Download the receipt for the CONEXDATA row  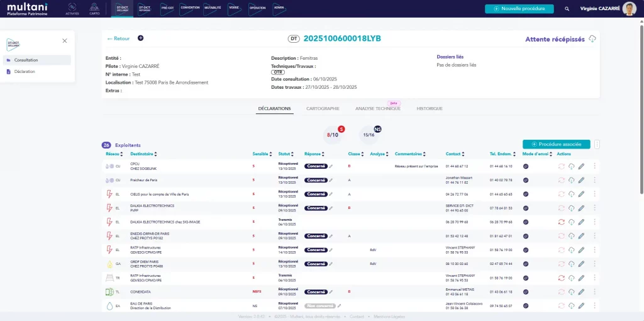pos(571,292)
